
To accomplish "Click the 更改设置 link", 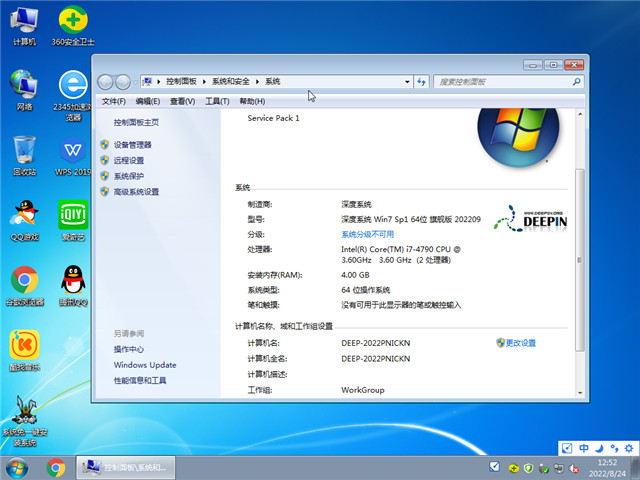I will pos(521,343).
